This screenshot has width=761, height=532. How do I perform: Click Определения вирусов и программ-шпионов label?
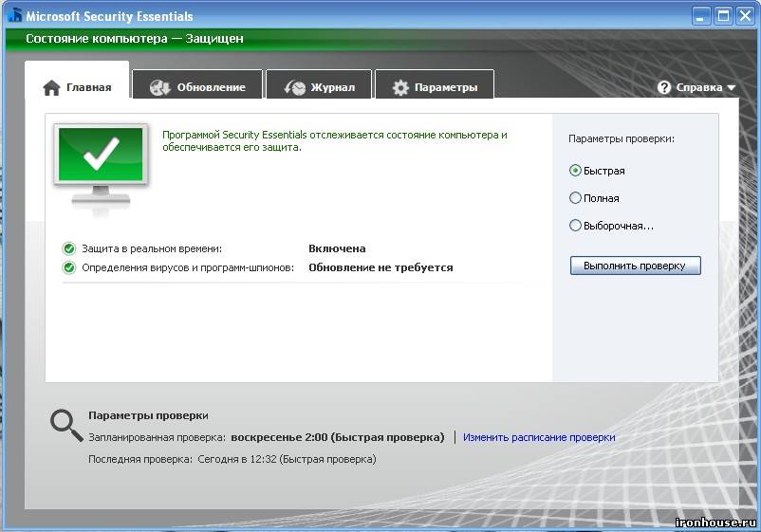click(188, 267)
